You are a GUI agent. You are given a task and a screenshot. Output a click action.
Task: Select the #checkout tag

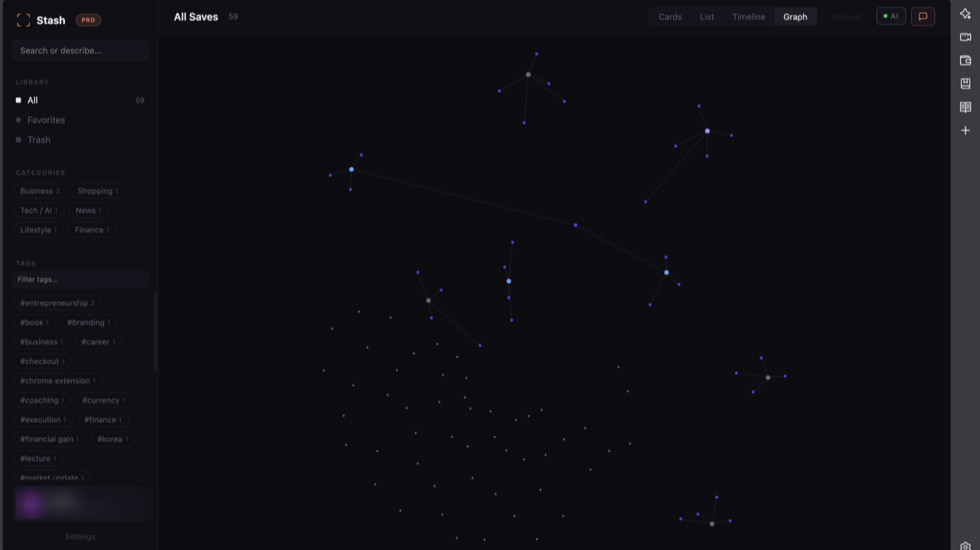(x=43, y=362)
